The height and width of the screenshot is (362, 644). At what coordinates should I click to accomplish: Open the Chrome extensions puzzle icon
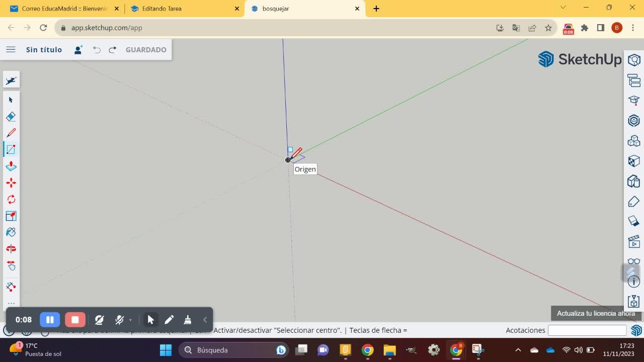(x=585, y=28)
